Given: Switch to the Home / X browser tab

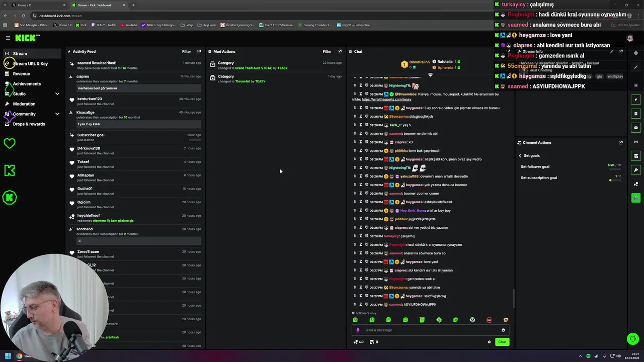Looking at the screenshot, I should pyautogui.click(x=38, y=5).
